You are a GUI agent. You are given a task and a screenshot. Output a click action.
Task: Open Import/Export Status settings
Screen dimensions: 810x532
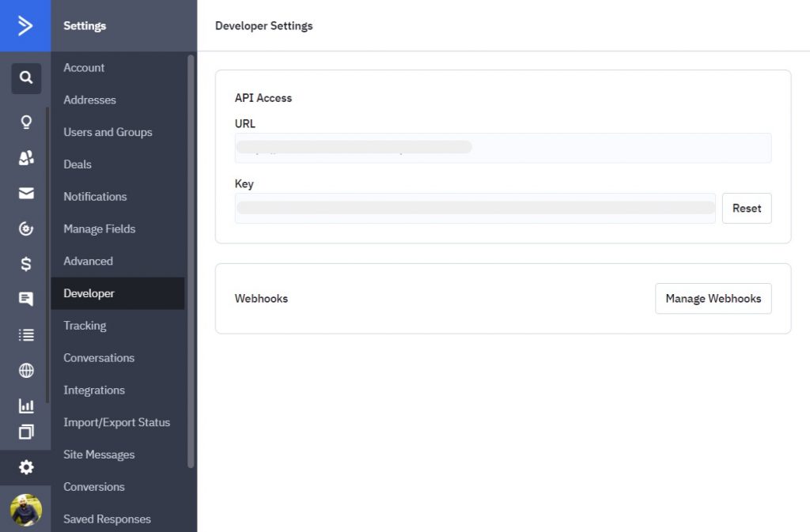pyautogui.click(x=117, y=422)
